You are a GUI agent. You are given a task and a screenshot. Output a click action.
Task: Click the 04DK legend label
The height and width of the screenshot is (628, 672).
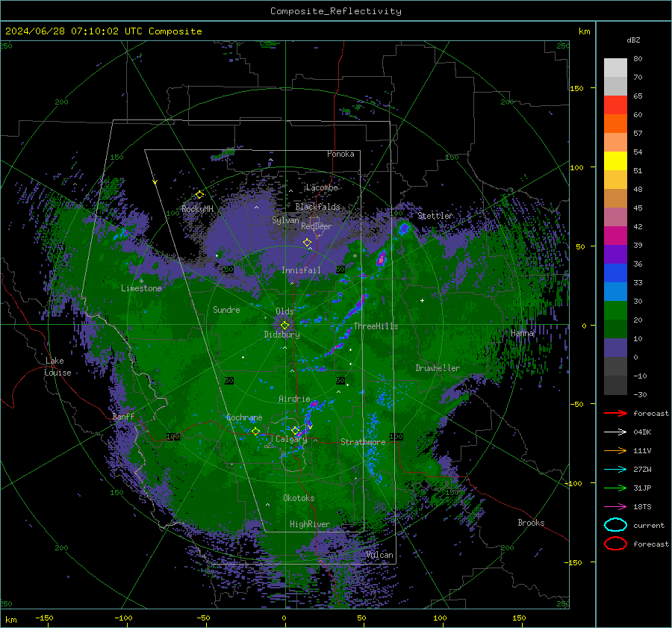[x=642, y=432]
